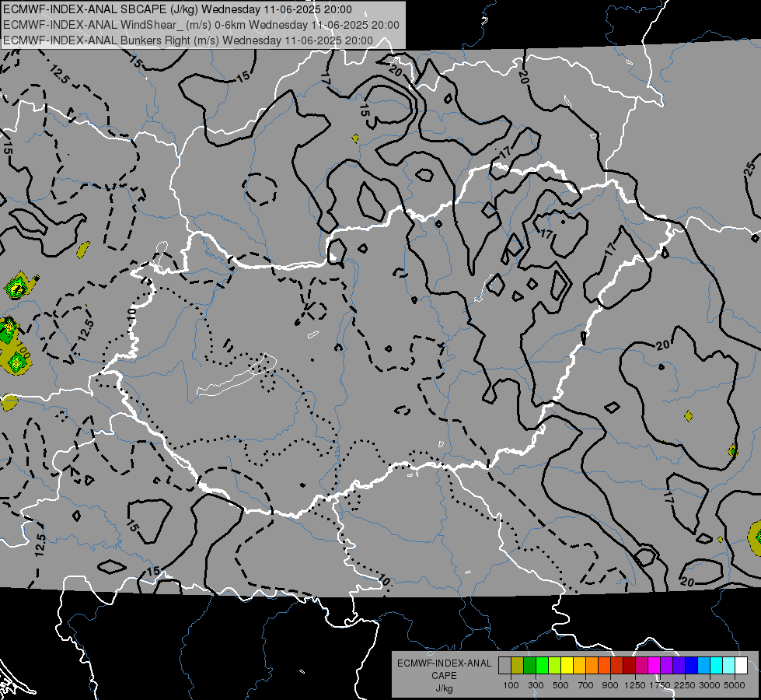Select the yellow-green lime legend swatch
This screenshot has height=700, width=761.
click(555, 665)
